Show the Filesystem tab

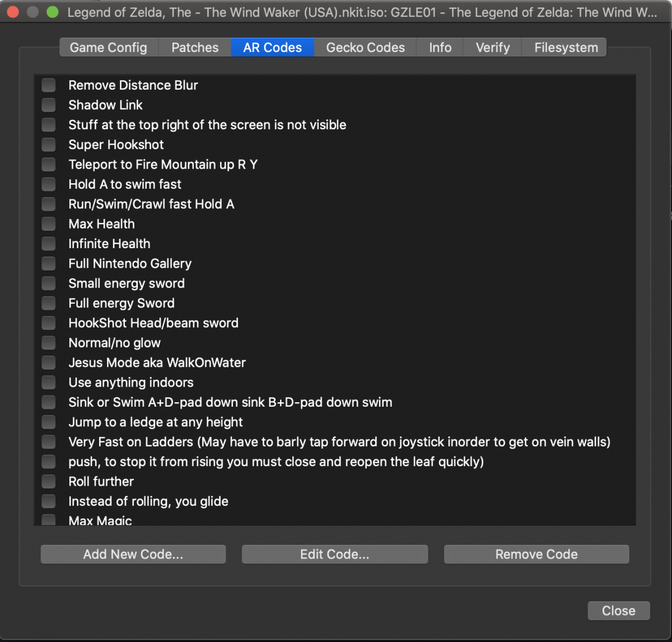coord(566,48)
